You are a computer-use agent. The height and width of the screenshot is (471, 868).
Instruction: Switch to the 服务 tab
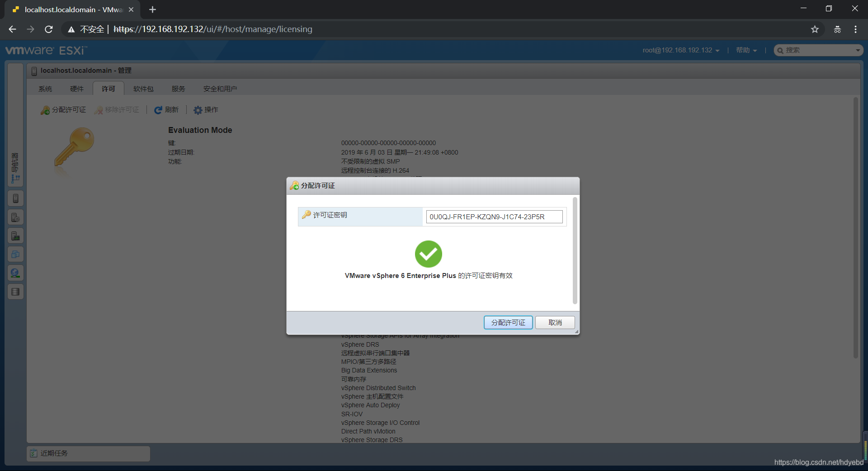tap(179, 89)
